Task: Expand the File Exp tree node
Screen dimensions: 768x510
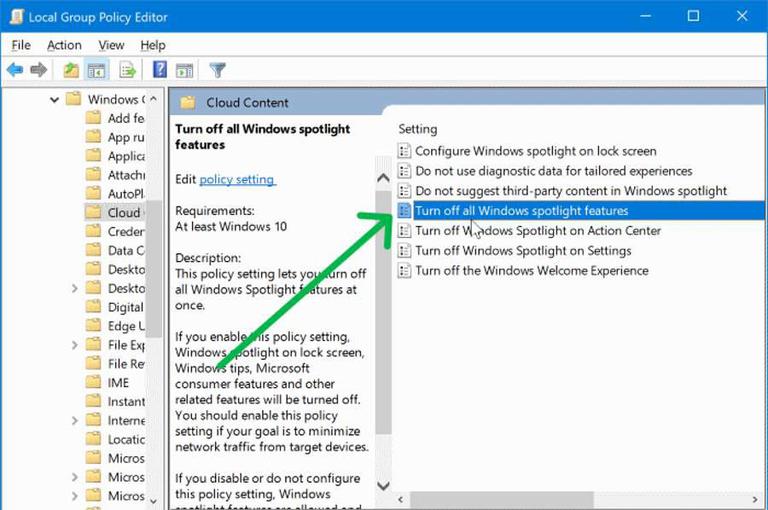Action: pos(74,345)
